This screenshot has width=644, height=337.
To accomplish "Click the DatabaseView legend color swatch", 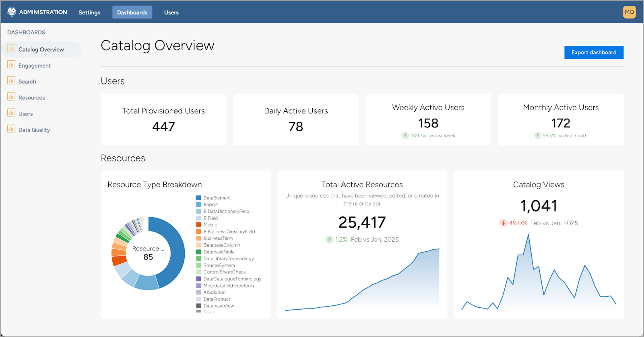I will [x=198, y=306].
